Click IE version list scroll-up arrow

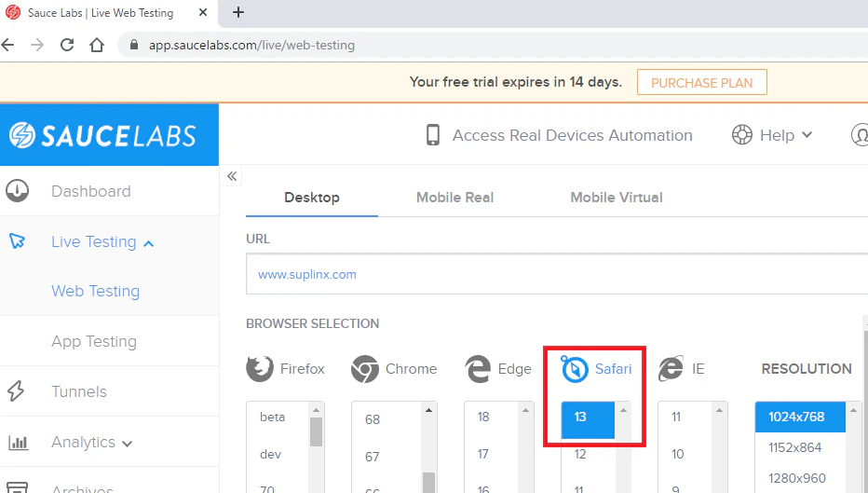(719, 410)
